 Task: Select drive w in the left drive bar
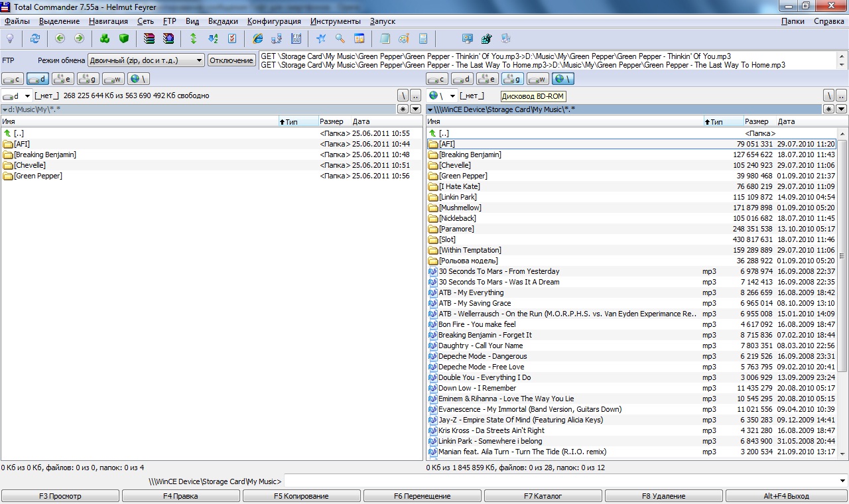point(113,79)
